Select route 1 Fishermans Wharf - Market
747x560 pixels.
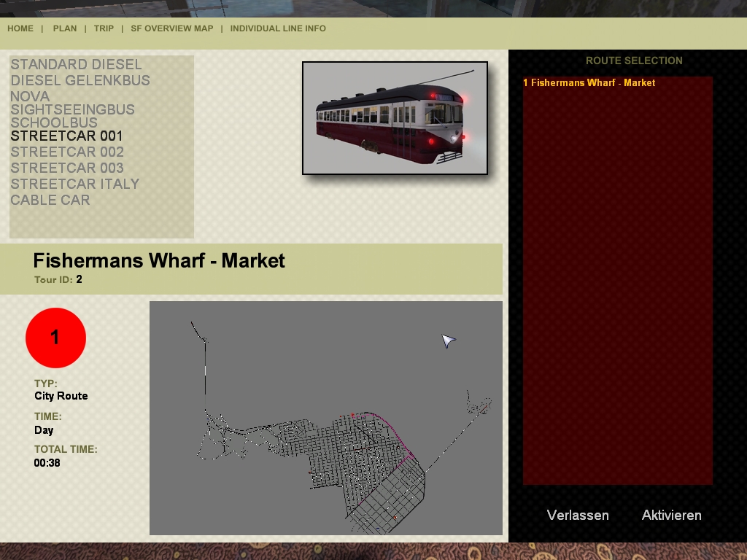coord(589,83)
